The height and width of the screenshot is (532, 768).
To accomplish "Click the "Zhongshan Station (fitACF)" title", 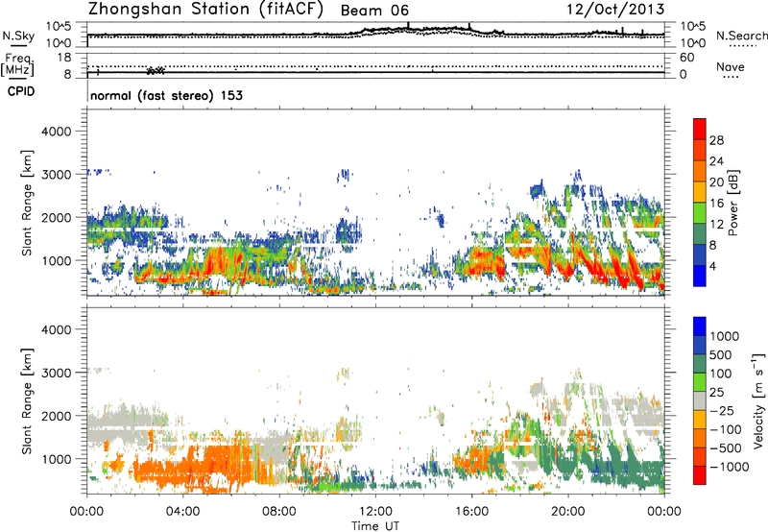I will (205, 10).
